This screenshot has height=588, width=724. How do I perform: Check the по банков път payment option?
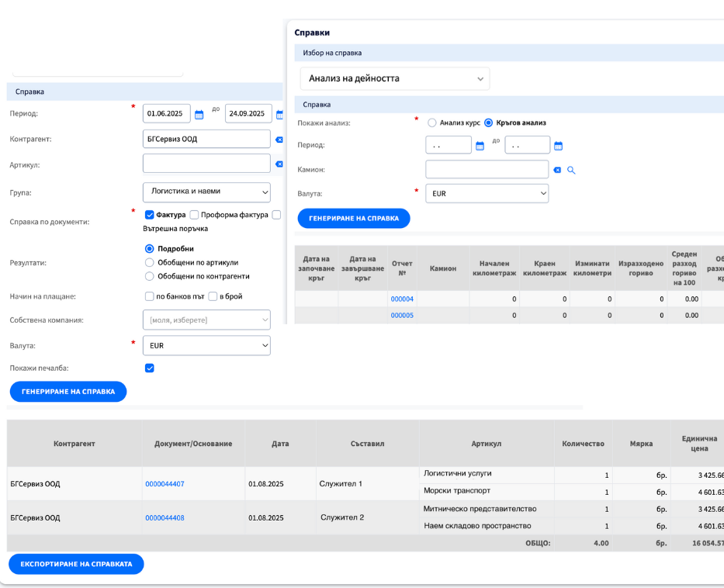pyautogui.click(x=150, y=296)
